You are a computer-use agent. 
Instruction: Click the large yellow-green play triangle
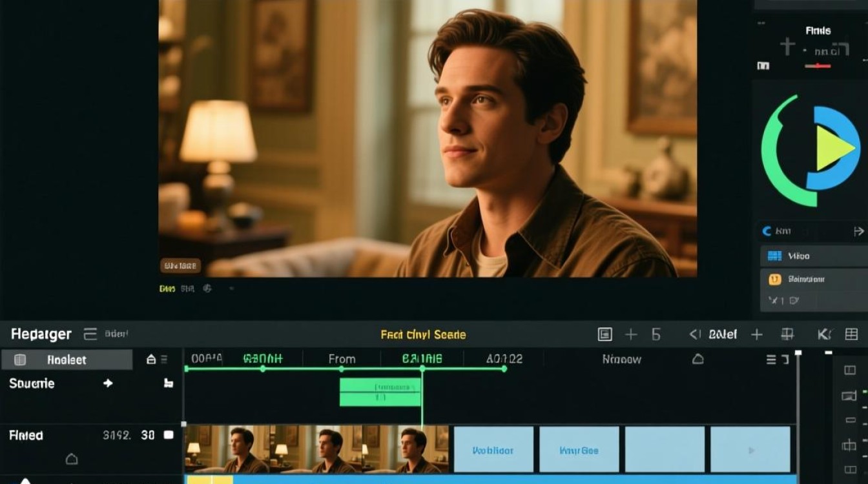[x=834, y=148]
